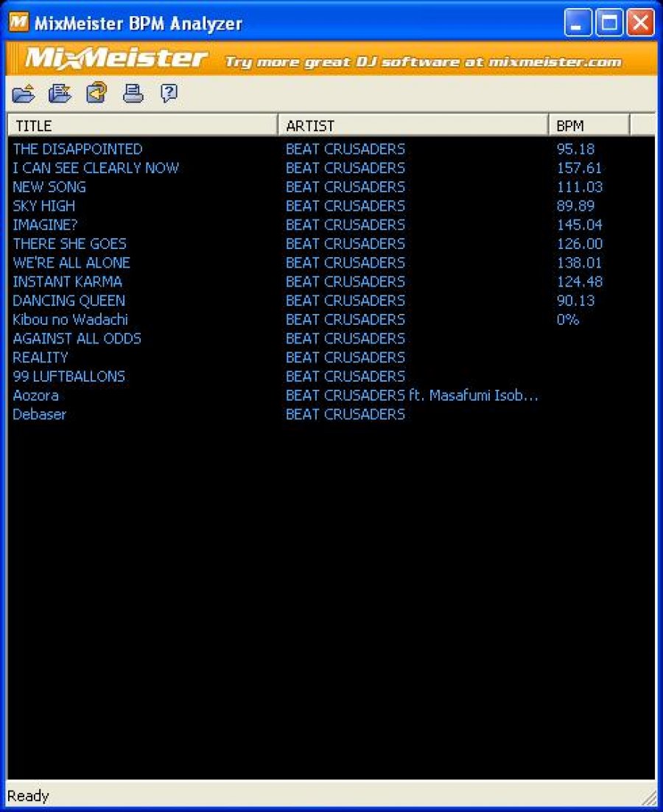This screenshot has height=812, width=663.
Task: Click the BPM value 126.00
Action: click(x=580, y=244)
